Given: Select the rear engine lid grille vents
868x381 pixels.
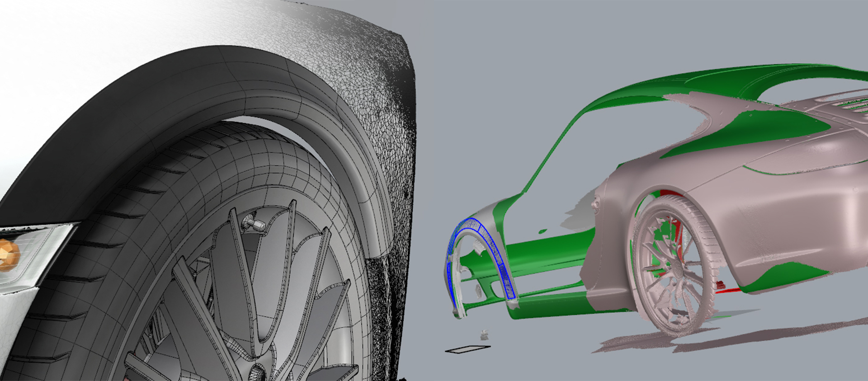Looking at the screenshot, I should click(x=841, y=103).
